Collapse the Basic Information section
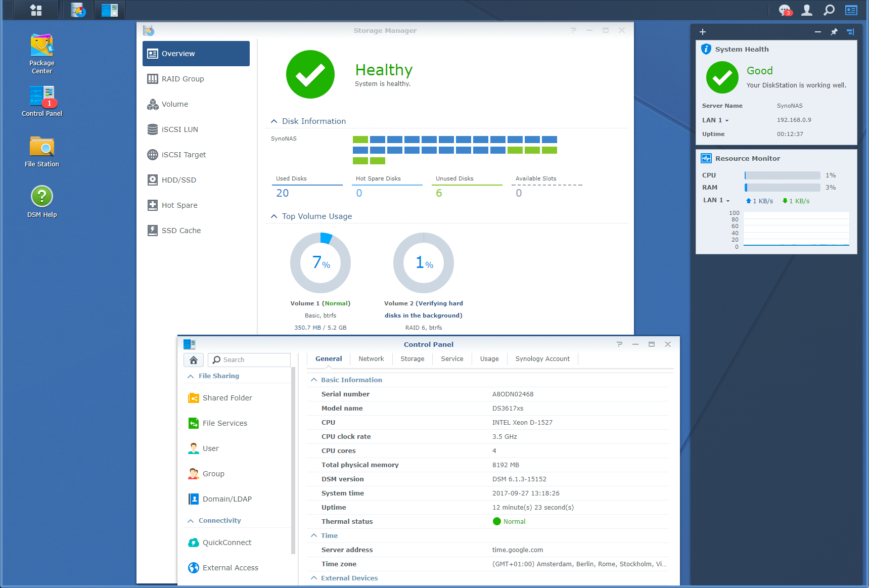This screenshot has height=588, width=869. coord(314,380)
